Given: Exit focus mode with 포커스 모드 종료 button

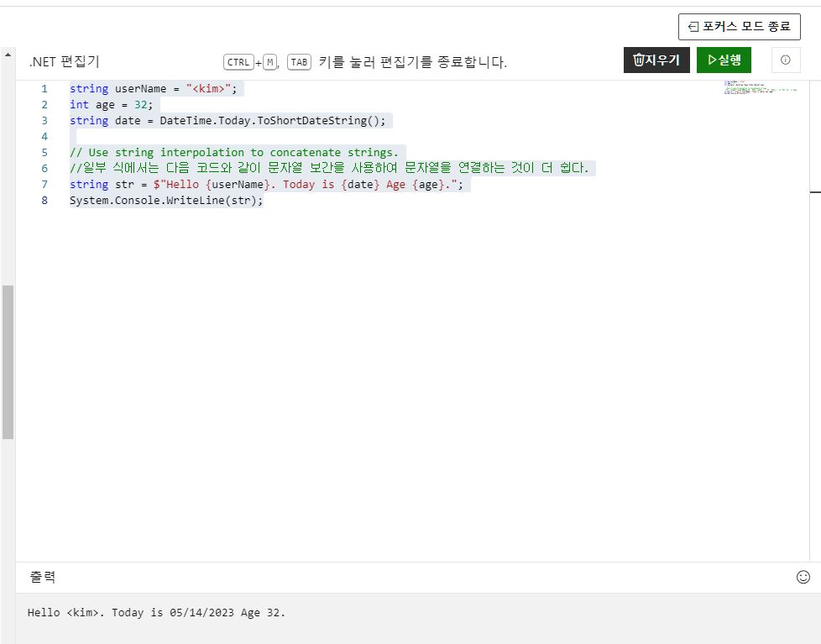Looking at the screenshot, I should 740,27.
